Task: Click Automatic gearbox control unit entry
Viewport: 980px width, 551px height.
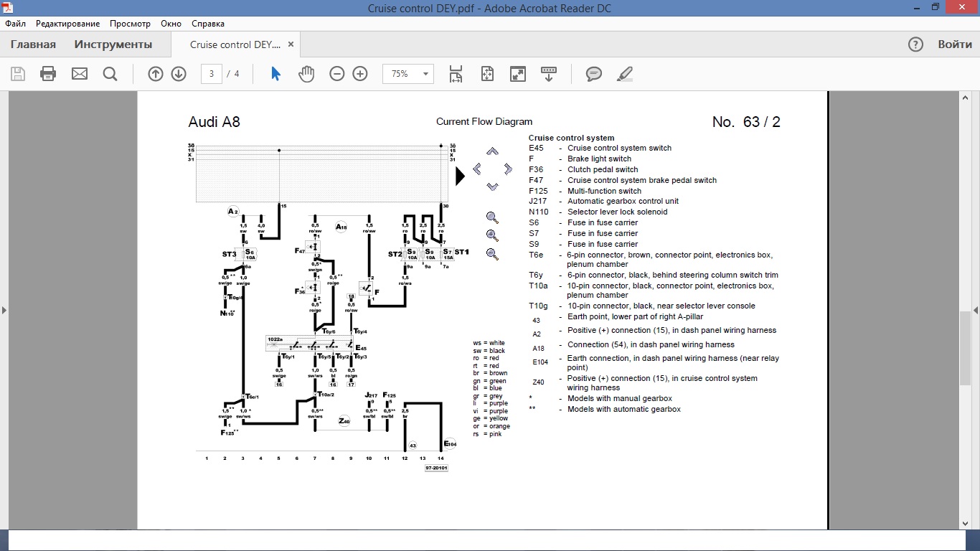Action: [623, 201]
